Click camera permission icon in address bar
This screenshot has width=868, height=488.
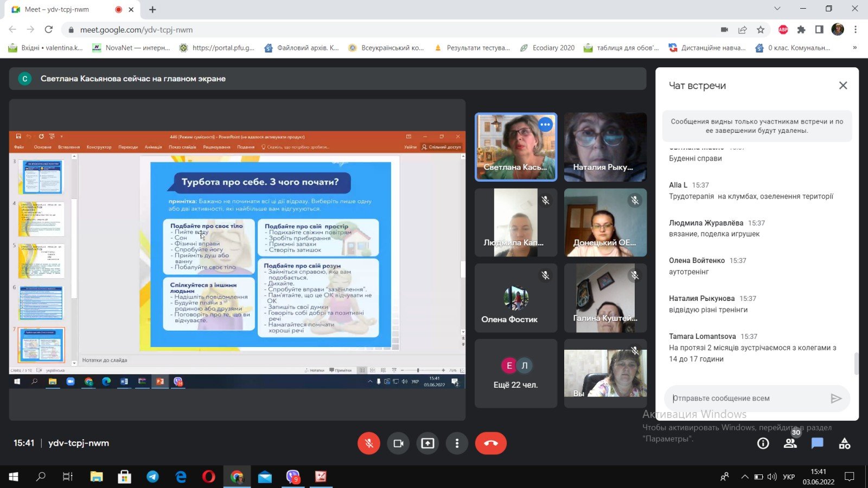pos(724,30)
